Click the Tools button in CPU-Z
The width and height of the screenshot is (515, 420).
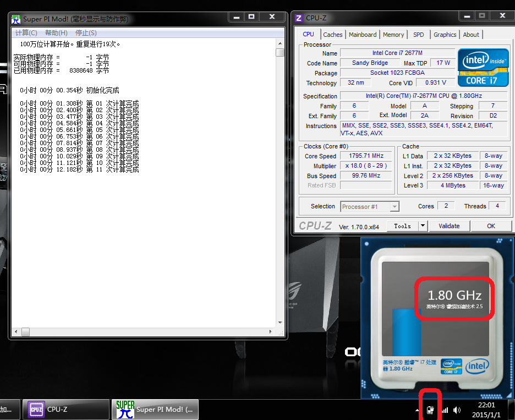[x=402, y=226]
